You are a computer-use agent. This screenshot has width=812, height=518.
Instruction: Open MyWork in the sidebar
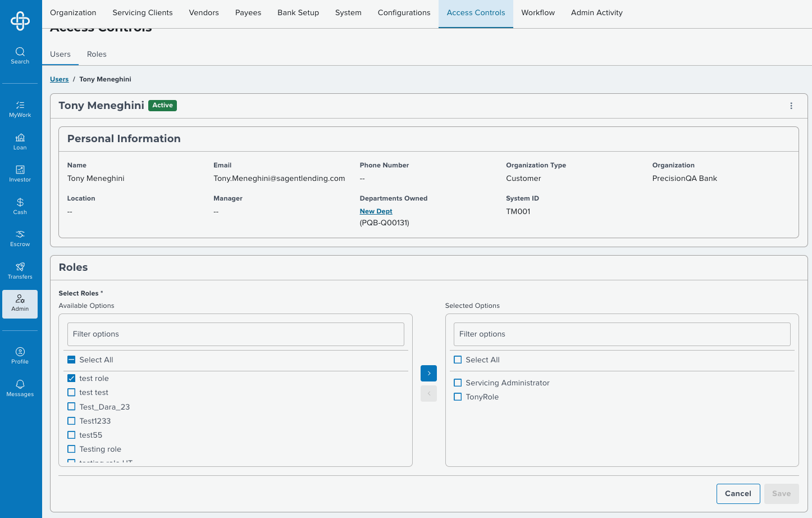20,109
